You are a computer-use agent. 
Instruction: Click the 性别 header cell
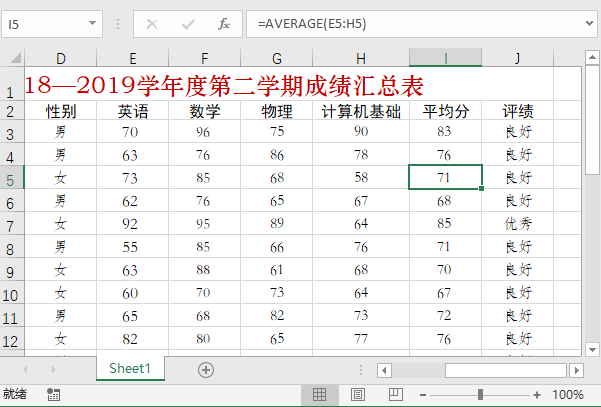(61, 111)
